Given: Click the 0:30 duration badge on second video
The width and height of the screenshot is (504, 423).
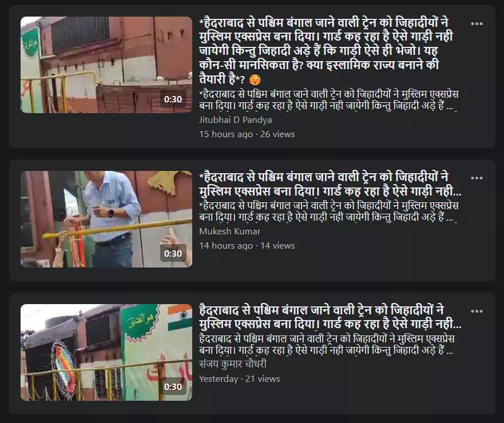Looking at the screenshot, I should click(x=173, y=253).
